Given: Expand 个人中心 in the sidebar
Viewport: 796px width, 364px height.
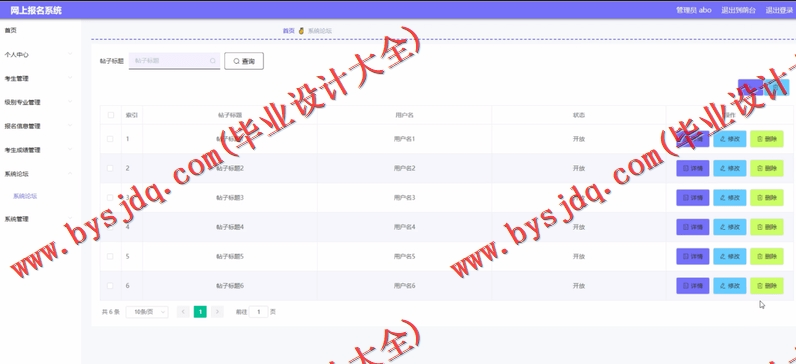Looking at the screenshot, I should [41, 54].
